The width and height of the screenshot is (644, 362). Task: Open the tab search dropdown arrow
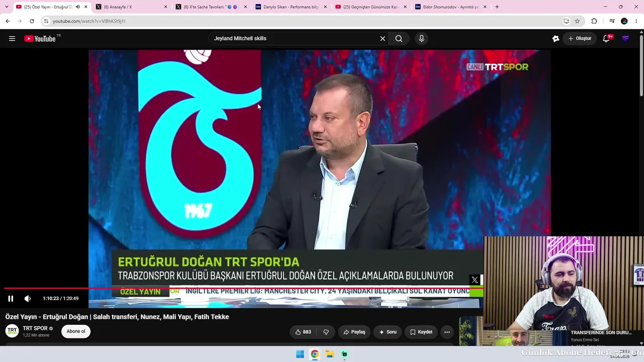click(7, 7)
